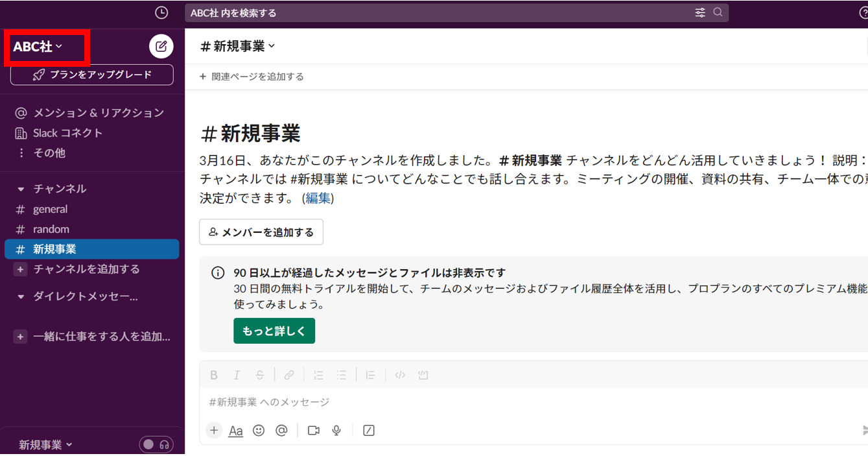The image size is (868, 456).
Task: Open the emoji picker in the composer
Action: click(x=259, y=430)
